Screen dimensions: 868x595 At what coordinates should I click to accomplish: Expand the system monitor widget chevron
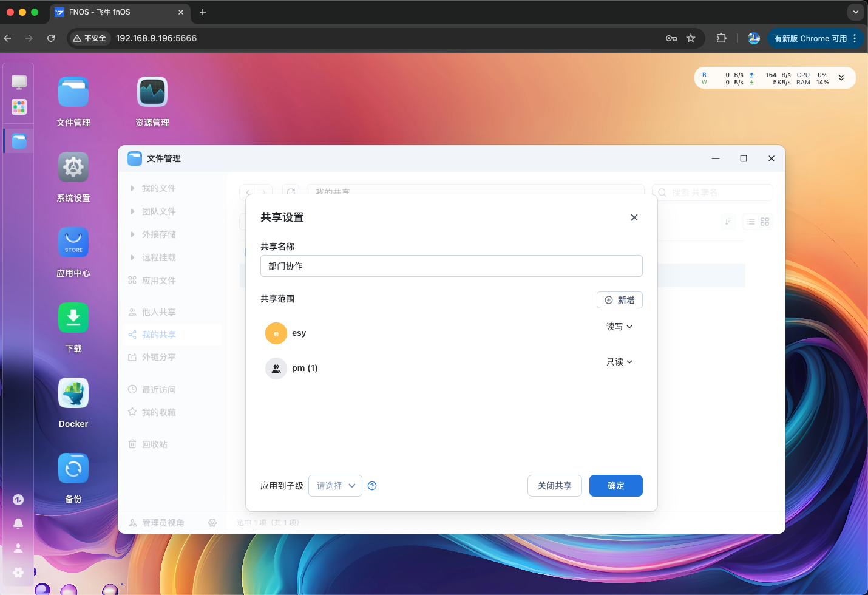[x=841, y=78]
